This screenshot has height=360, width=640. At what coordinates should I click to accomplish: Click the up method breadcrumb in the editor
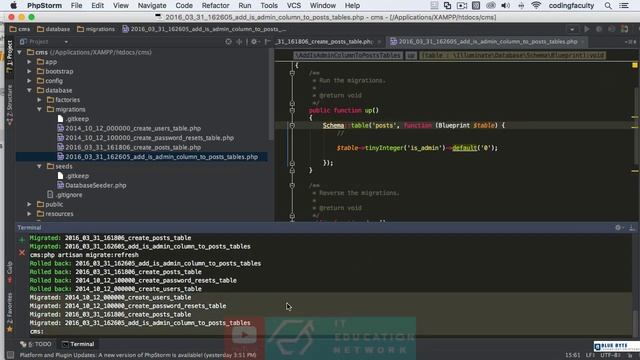pyautogui.click(x=411, y=55)
